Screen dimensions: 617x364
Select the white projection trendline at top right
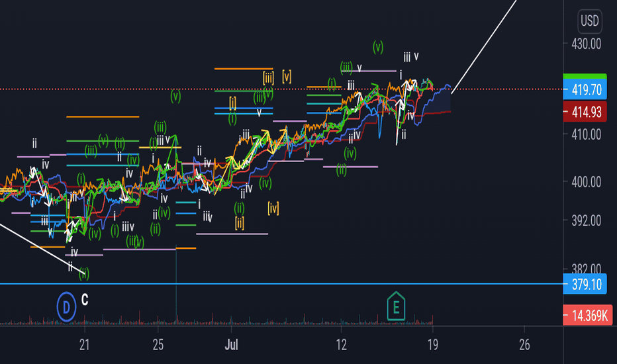coord(484,47)
